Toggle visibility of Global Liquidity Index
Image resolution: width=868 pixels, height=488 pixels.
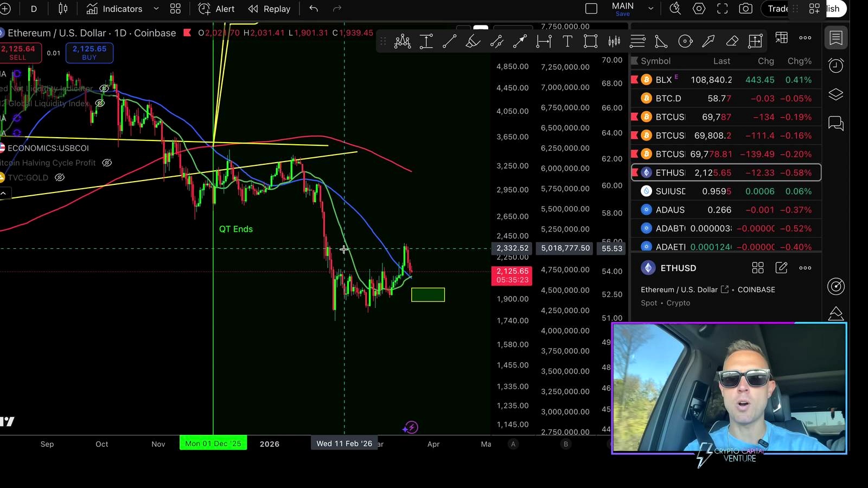100,103
